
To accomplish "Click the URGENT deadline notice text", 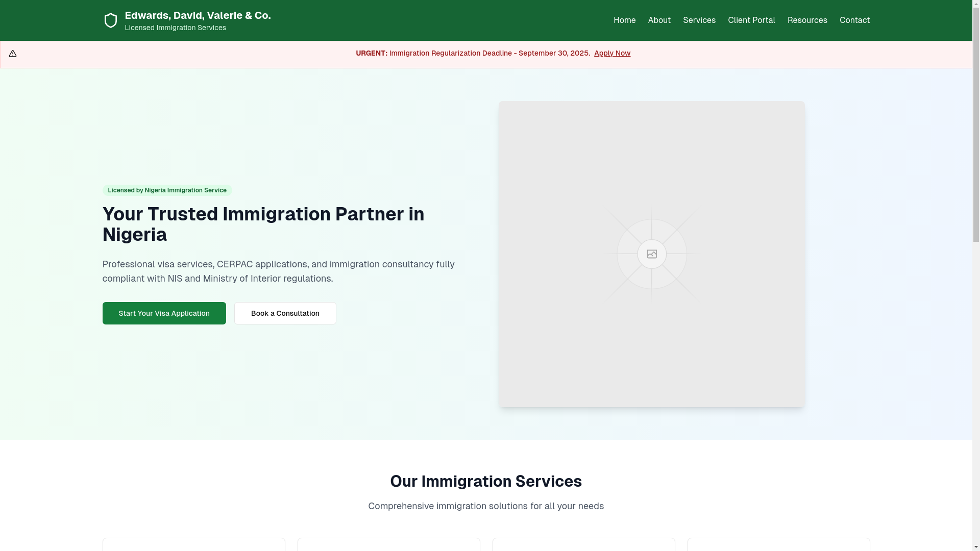I will [473, 53].
